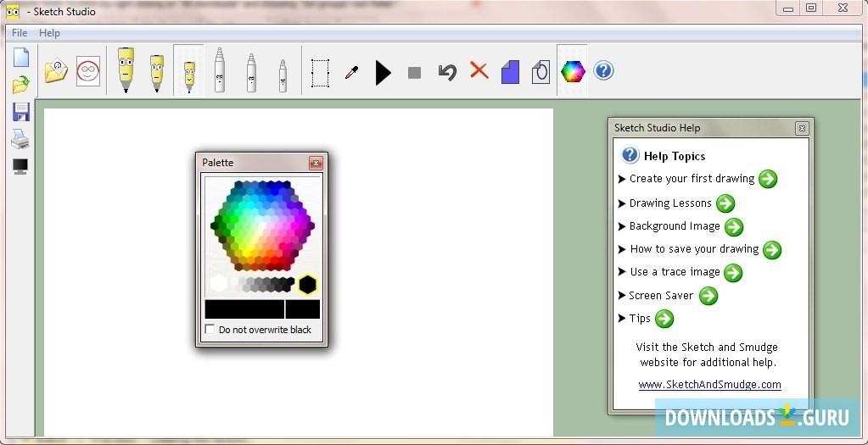868x445 pixels.
Task: Toggle the color palette hexagon icon
Action: [x=573, y=71]
